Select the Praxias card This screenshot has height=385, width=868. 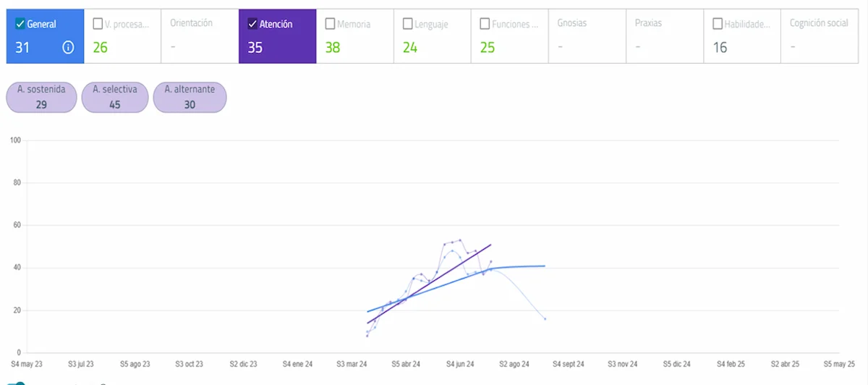(x=664, y=36)
